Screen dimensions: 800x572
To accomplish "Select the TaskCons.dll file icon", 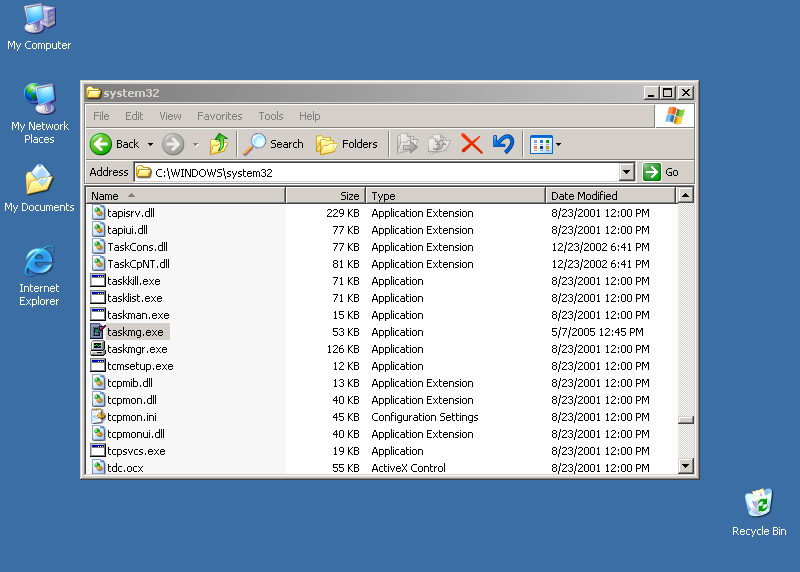I will coord(98,247).
